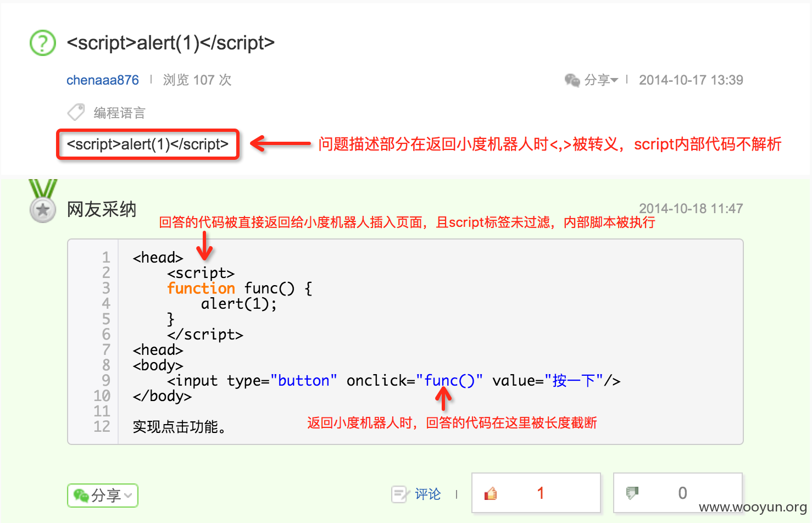Click the answer timestamp 2014-10-18 11:47
The image size is (812, 523).
691,209
